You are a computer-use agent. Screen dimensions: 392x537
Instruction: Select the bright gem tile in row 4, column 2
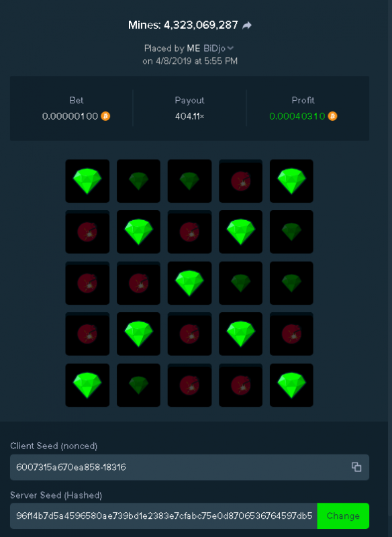click(138, 334)
